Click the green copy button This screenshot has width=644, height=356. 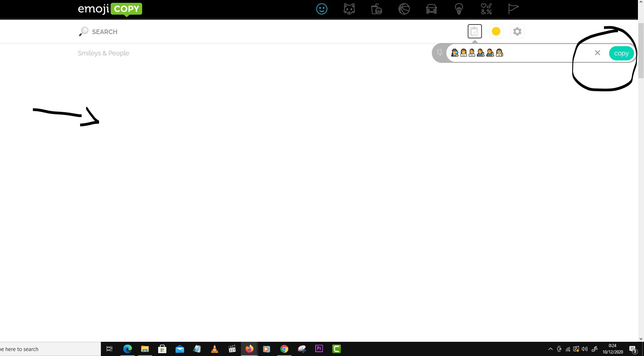[x=621, y=53]
